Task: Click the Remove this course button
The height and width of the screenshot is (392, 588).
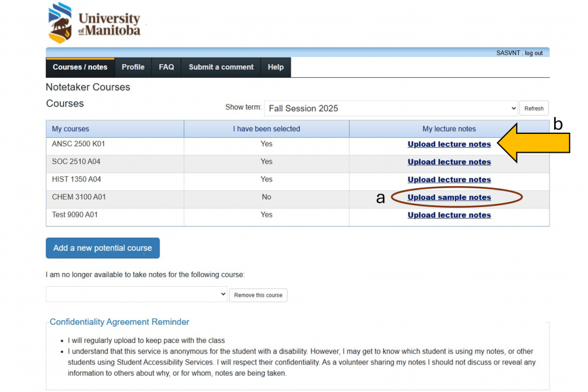Action: tap(258, 295)
